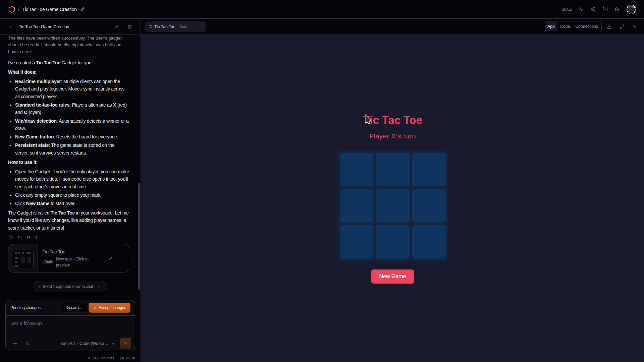Mark the top-right board square
Screen dimensions: 644x362
[429, 170]
